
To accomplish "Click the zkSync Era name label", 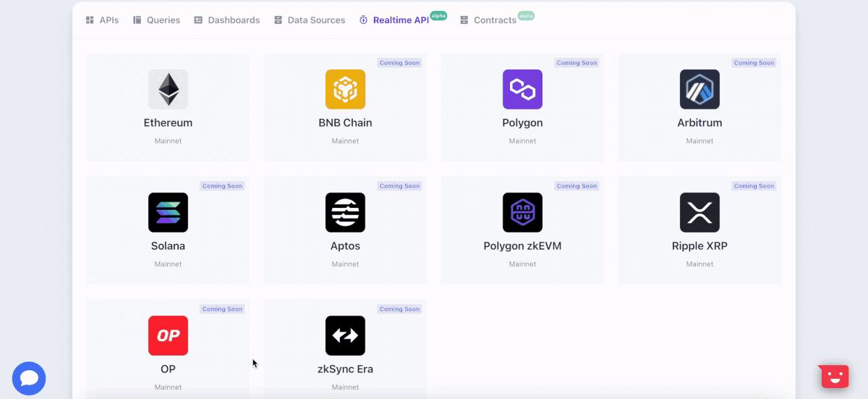I will click(345, 369).
